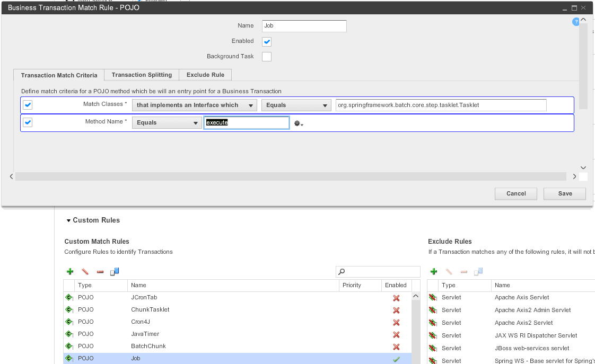The height and width of the screenshot is (364, 595).
Task: Click the Cancel button
Action: tap(515, 194)
